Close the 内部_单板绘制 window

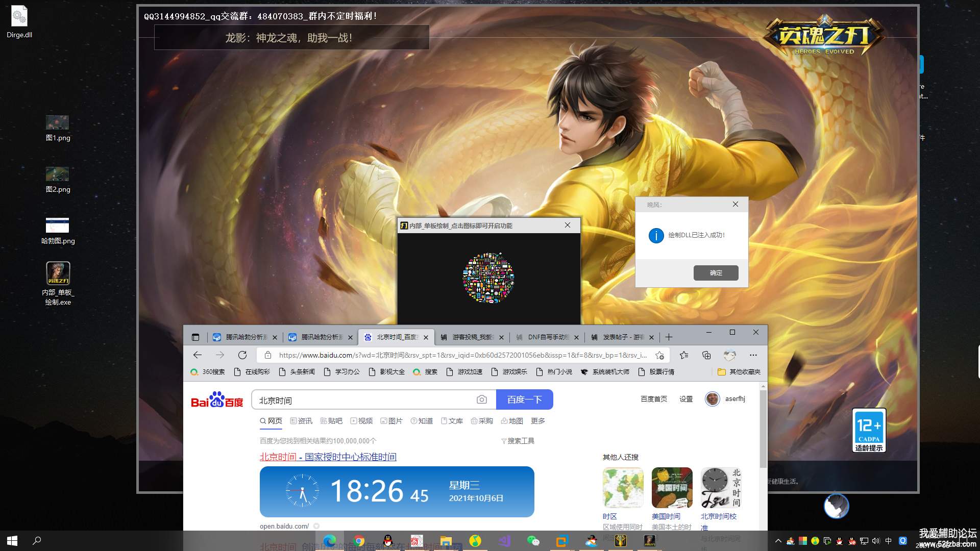pos(568,225)
